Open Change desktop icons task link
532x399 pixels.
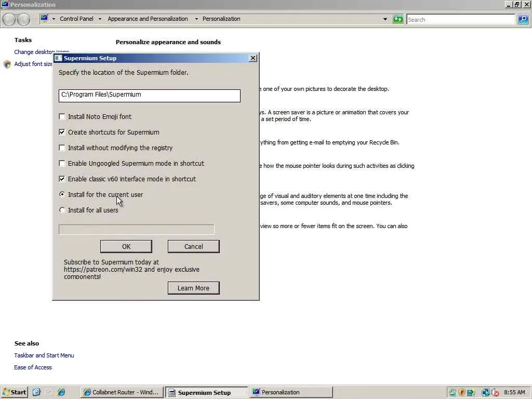pos(42,52)
